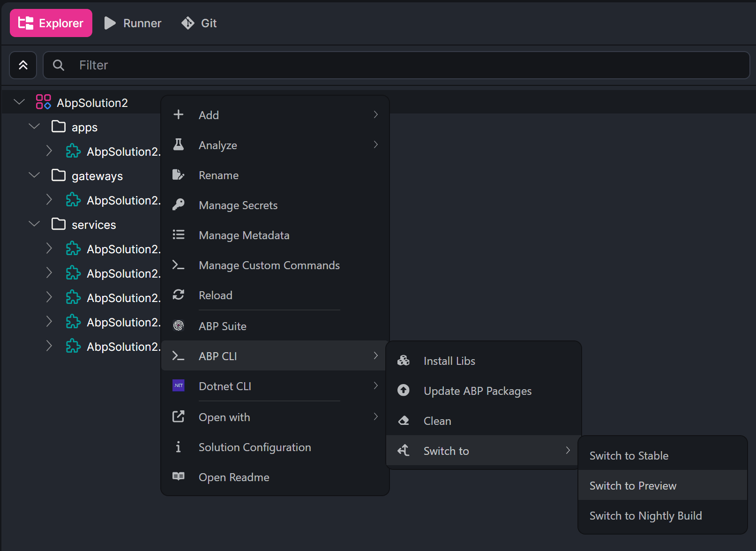Click the terminal icon beside ABP CLI
Viewport: 756px width, 551px height.
pyautogui.click(x=179, y=356)
